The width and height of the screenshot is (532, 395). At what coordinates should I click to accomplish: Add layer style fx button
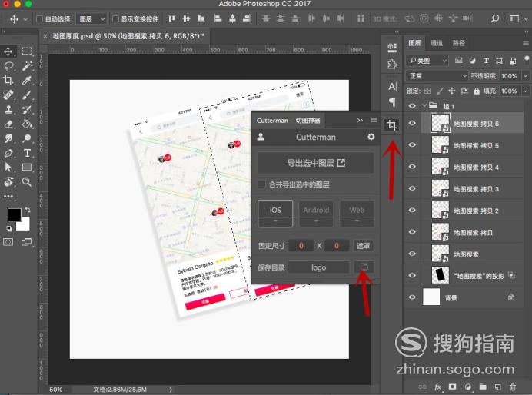[438, 387]
